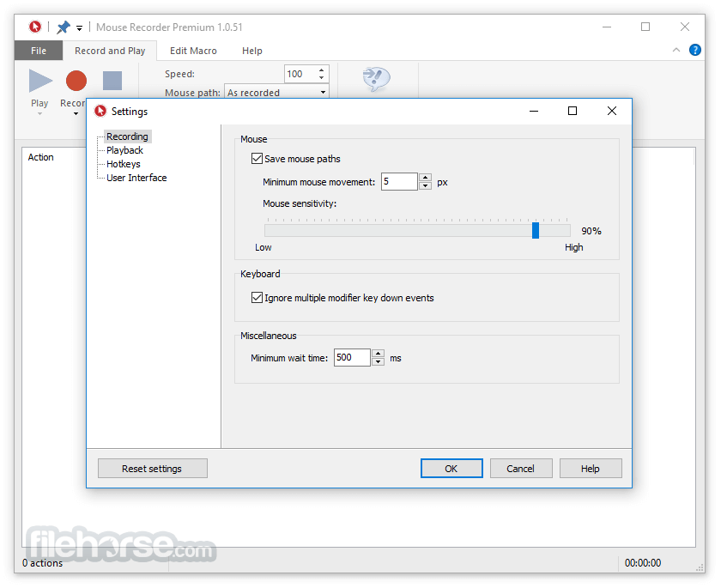This screenshot has height=588, width=721.
Task: Maximize the Settings dialog
Action: (573, 111)
